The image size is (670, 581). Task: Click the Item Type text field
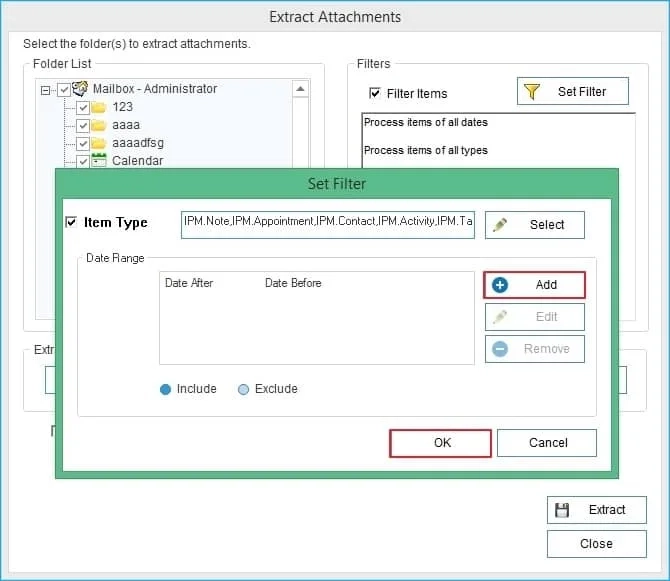click(x=328, y=225)
